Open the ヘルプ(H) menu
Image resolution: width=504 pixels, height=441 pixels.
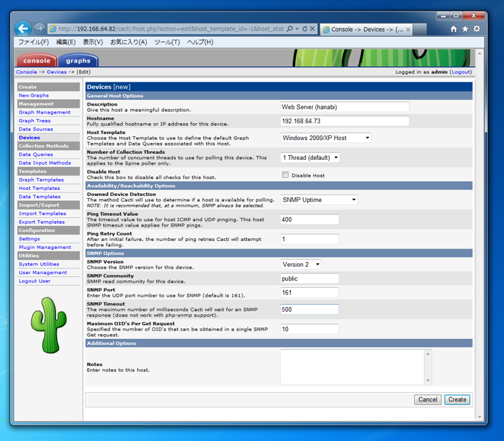pos(200,42)
